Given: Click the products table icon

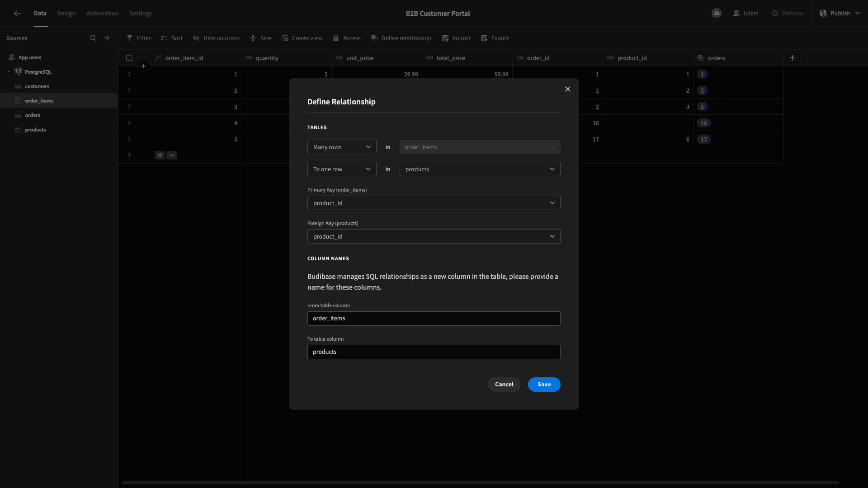Looking at the screenshot, I should coord(18,130).
